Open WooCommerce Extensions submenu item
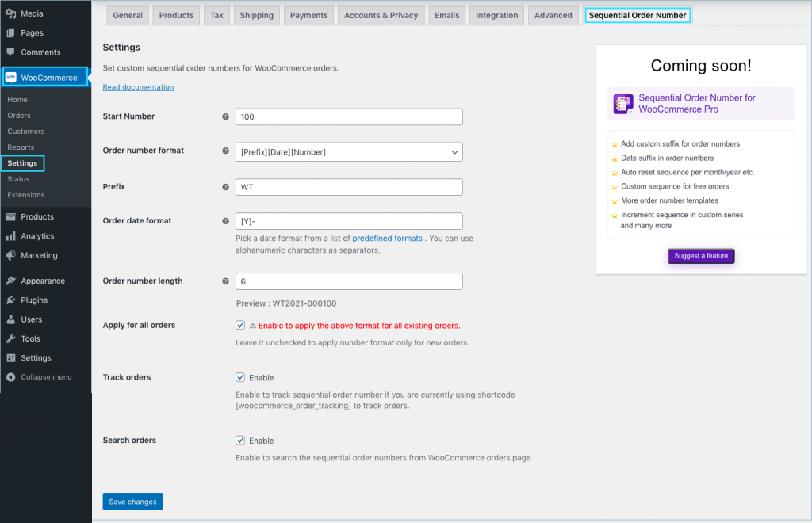The height and width of the screenshot is (523, 812). (x=26, y=195)
